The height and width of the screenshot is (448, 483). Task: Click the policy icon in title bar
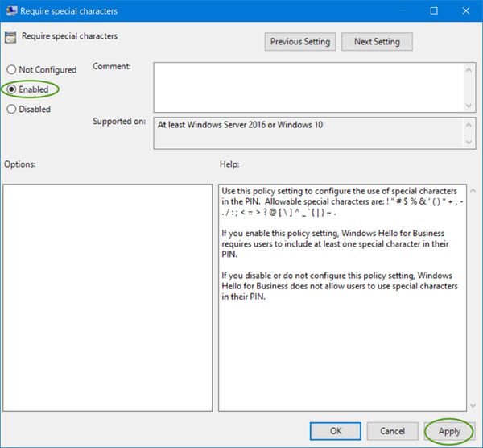[x=11, y=10]
